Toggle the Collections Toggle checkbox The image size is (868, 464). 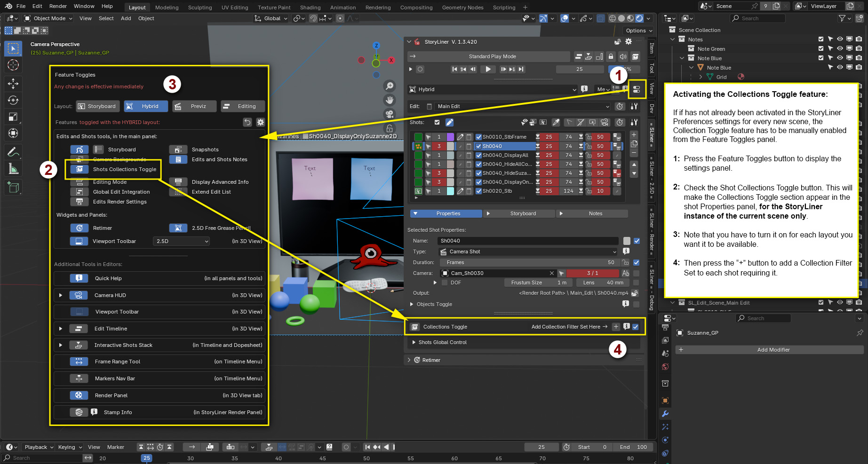click(x=636, y=327)
